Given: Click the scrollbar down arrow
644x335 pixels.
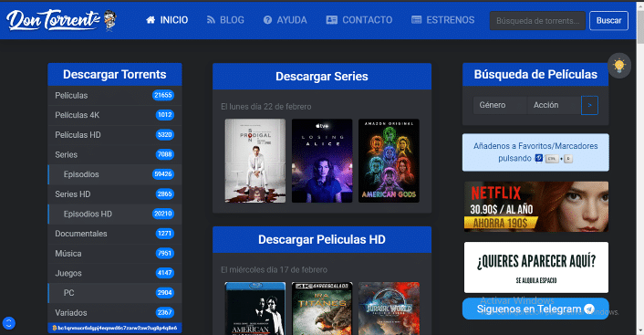Looking at the screenshot, I should click(x=640, y=330).
